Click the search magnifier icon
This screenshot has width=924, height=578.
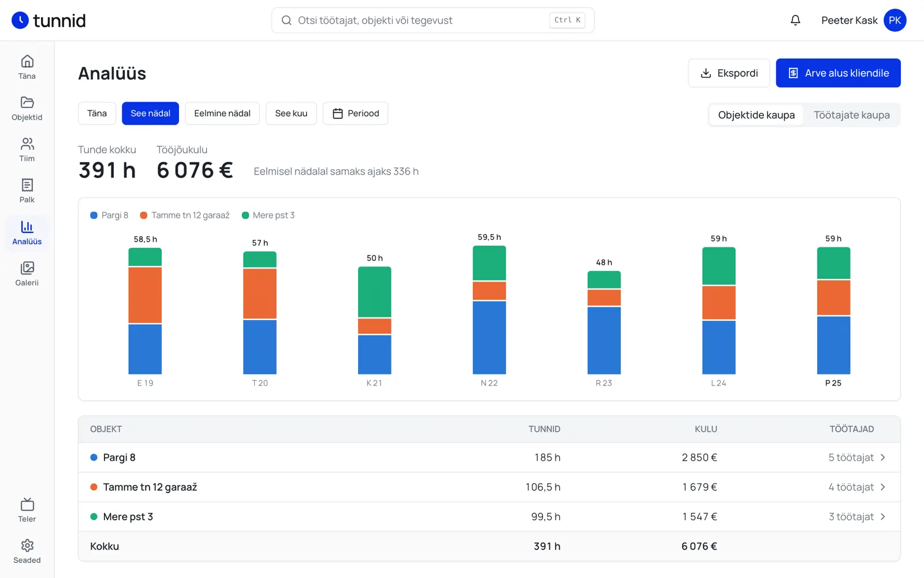[x=286, y=20]
